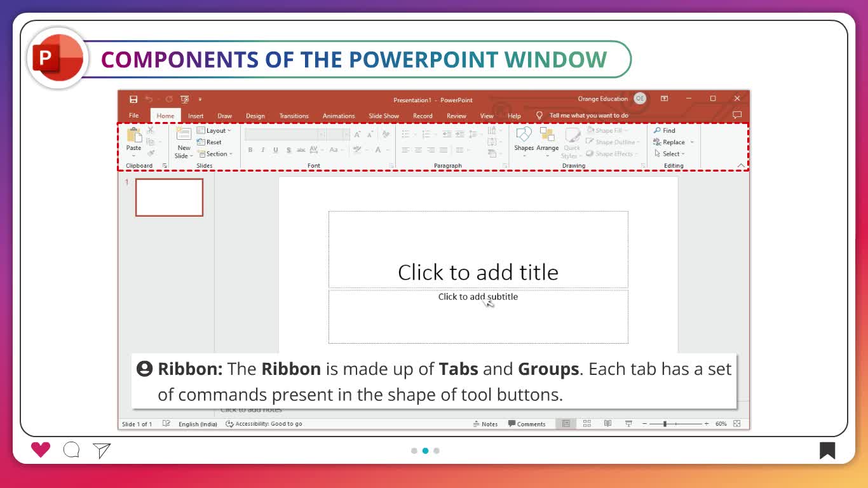
Task: Open the Design tab
Action: [255, 116]
